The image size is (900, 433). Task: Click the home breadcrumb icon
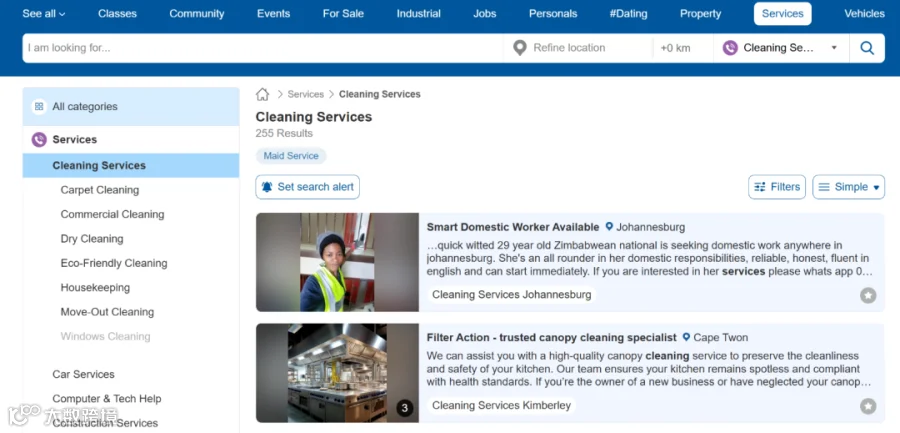pyautogui.click(x=262, y=94)
